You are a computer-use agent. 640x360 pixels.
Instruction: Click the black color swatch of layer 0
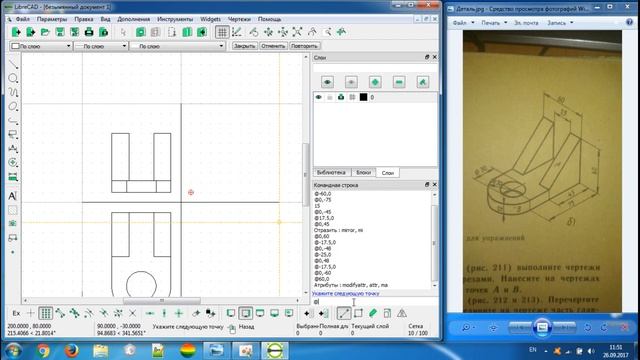coord(363,97)
